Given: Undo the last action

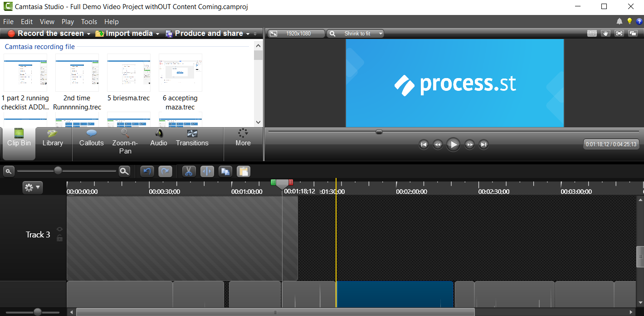Looking at the screenshot, I should pyautogui.click(x=147, y=171).
